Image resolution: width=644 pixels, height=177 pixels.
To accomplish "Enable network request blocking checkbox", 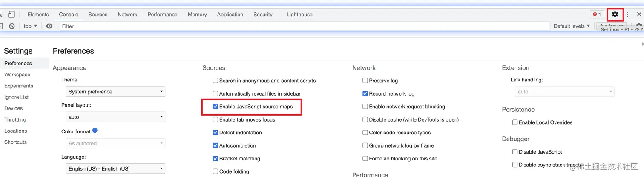I will [x=365, y=107].
